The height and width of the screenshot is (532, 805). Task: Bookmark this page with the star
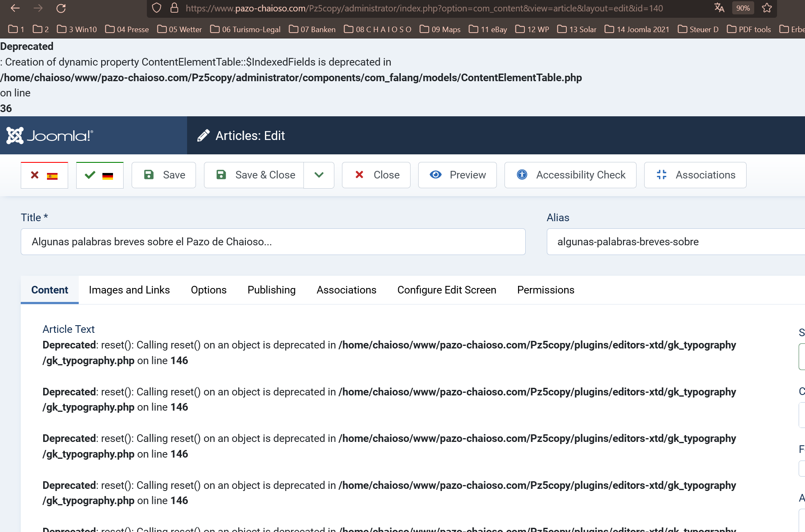point(767,8)
